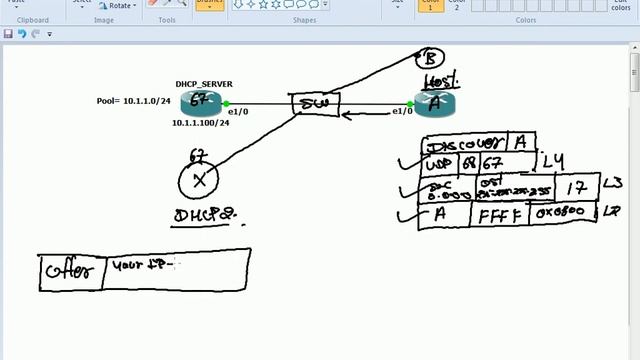Click the 'Pool= 10.1.1.0/24' text on canvas

[x=133, y=101]
